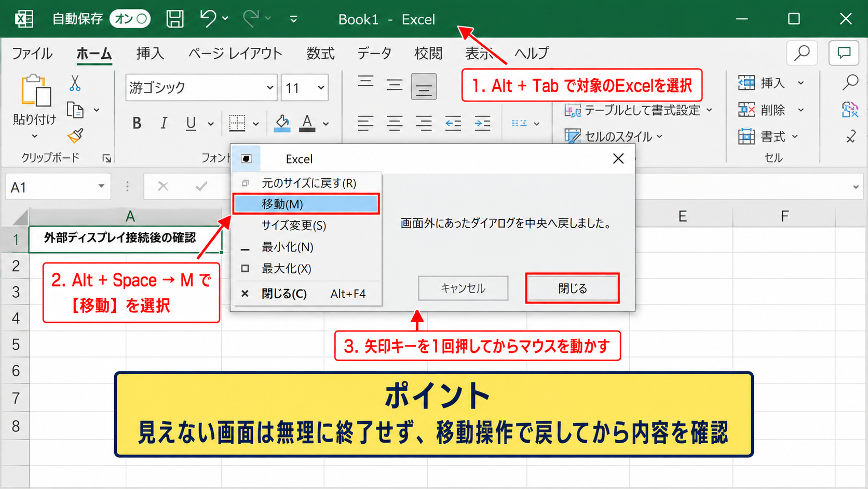Click the Excel dialog system menu icon
The width and height of the screenshot is (868, 489).
247,158
